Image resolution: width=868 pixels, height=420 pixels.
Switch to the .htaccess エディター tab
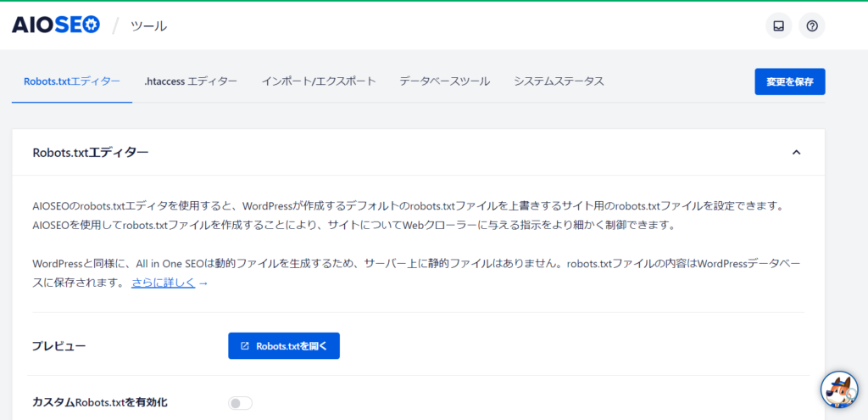click(x=191, y=81)
